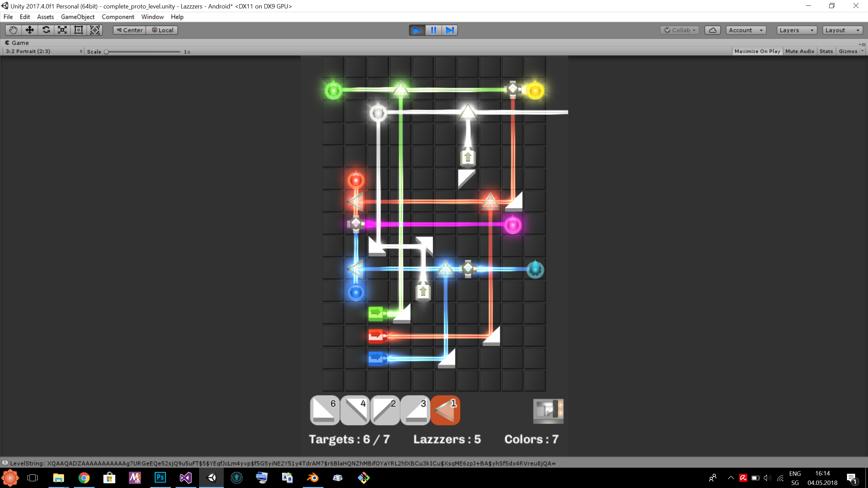The image size is (868, 488).
Task: Click the orange prism piece in inventory
Action: tap(445, 410)
